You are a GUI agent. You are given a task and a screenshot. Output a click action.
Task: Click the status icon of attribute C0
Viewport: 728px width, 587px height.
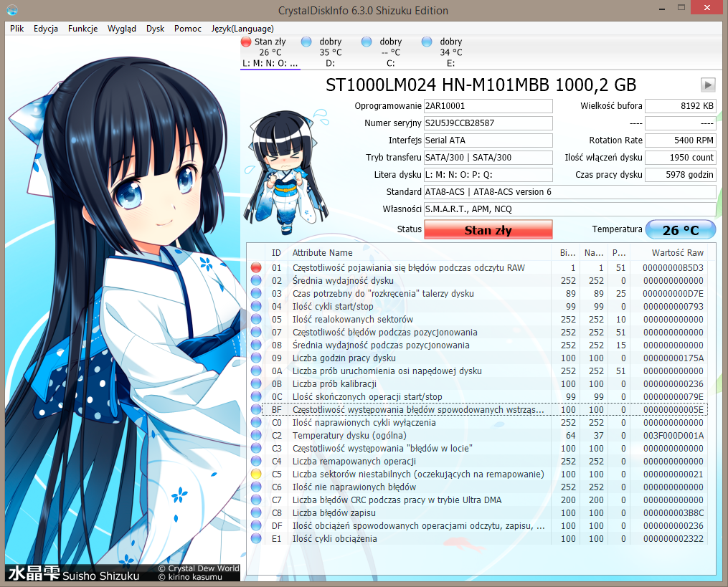(x=256, y=423)
